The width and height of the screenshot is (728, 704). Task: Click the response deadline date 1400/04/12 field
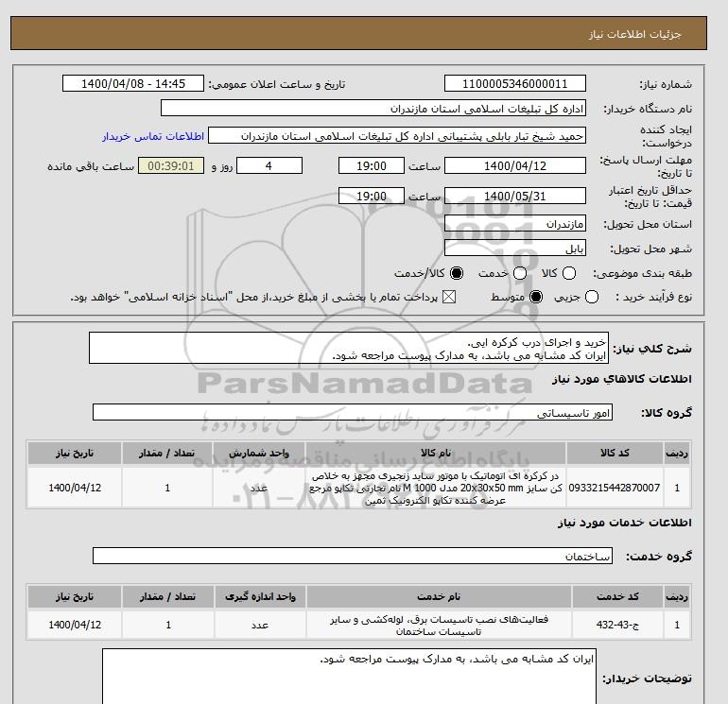[515, 165]
